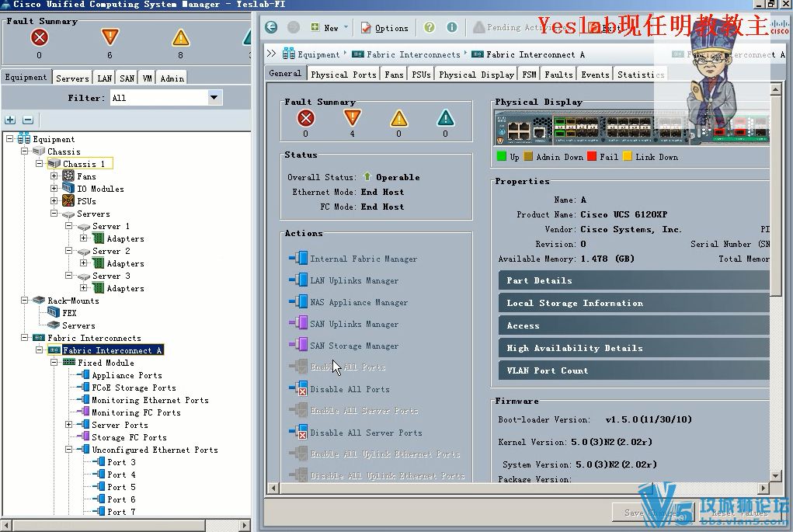Click the blue Information icon in toolbar
The image size is (793, 532).
pos(452,27)
